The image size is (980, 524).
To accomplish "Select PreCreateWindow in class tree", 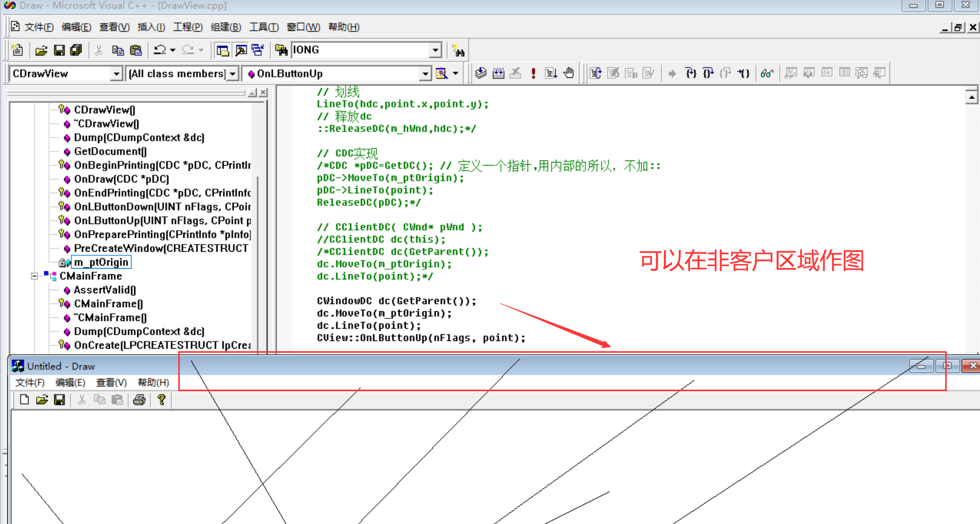I will click(161, 248).
